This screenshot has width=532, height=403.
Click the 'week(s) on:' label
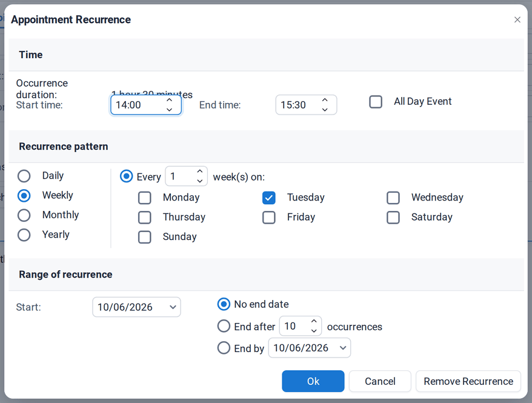[x=239, y=177]
